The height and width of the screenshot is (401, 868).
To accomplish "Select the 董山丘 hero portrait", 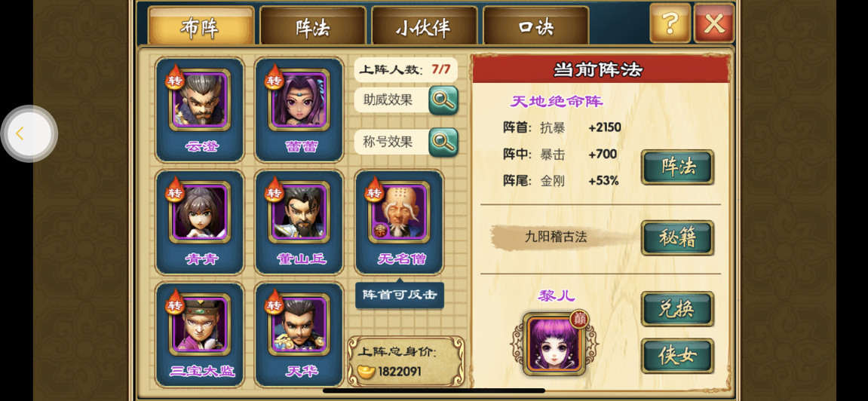I will (299, 213).
